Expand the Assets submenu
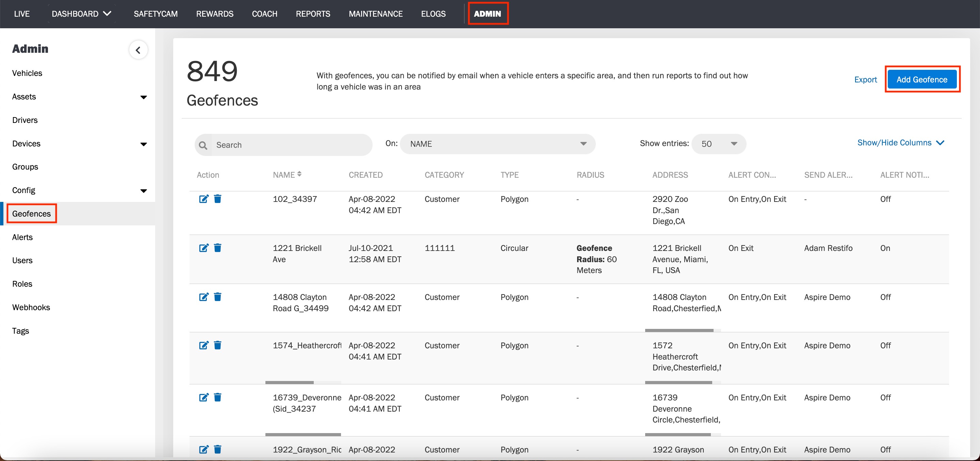 (143, 97)
